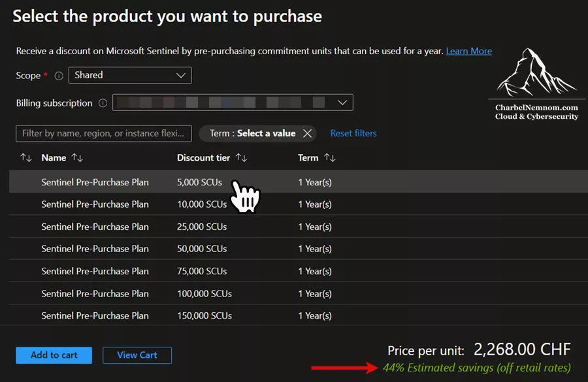Screen dimensions: 588x382
Task: Click the Term column header text
Action: pos(308,158)
